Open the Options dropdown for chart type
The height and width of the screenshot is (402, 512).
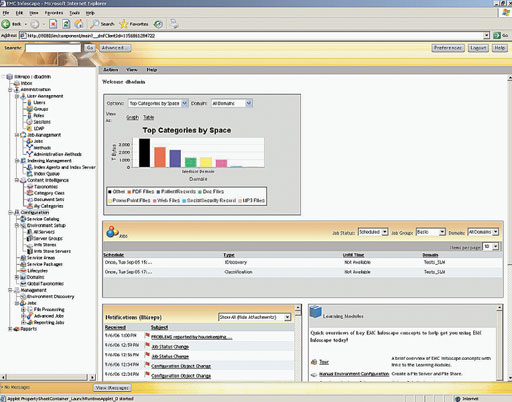coord(158,103)
